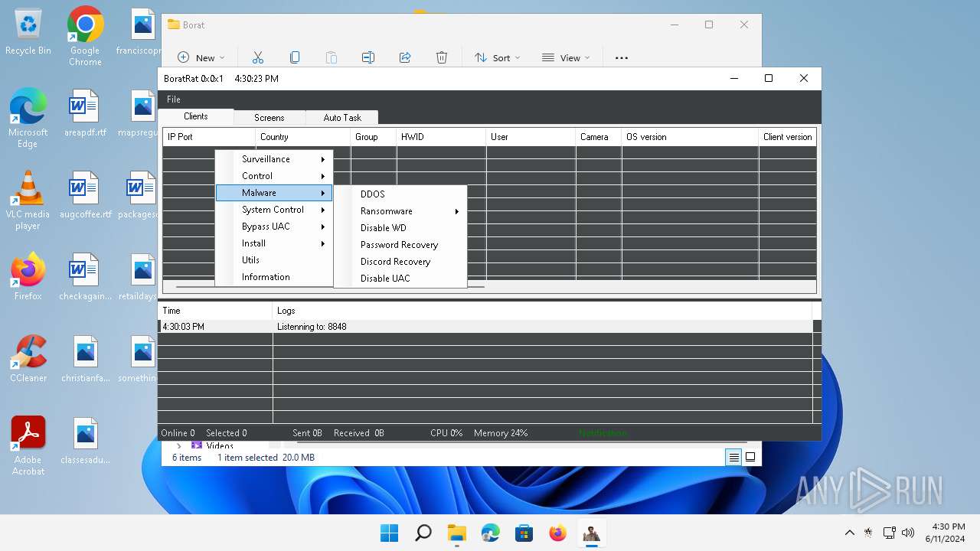Choose Information from the context menu
Screen dimensions: 980x551
(x=274, y=277)
